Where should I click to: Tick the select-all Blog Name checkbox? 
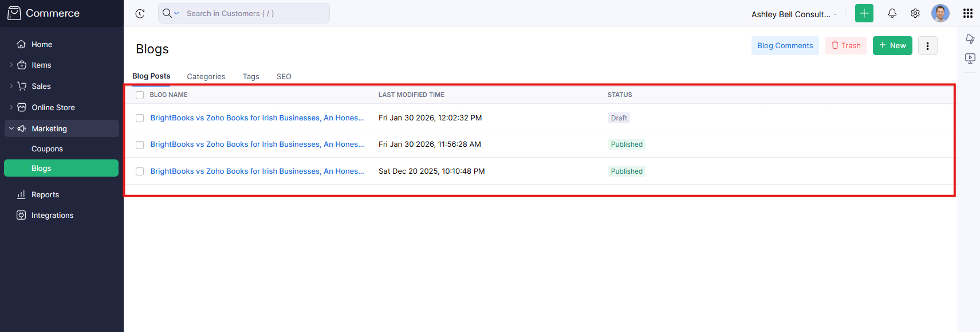pos(140,95)
